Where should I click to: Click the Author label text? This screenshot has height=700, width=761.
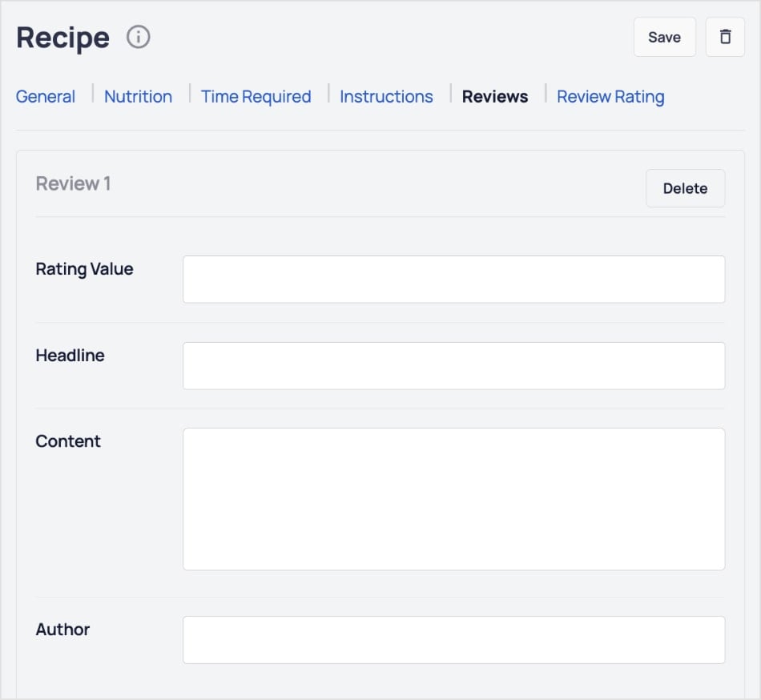pyautogui.click(x=62, y=630)
